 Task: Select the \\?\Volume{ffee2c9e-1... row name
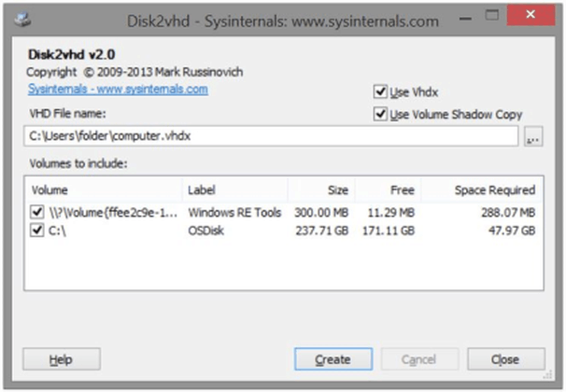[x=113, y=213]
